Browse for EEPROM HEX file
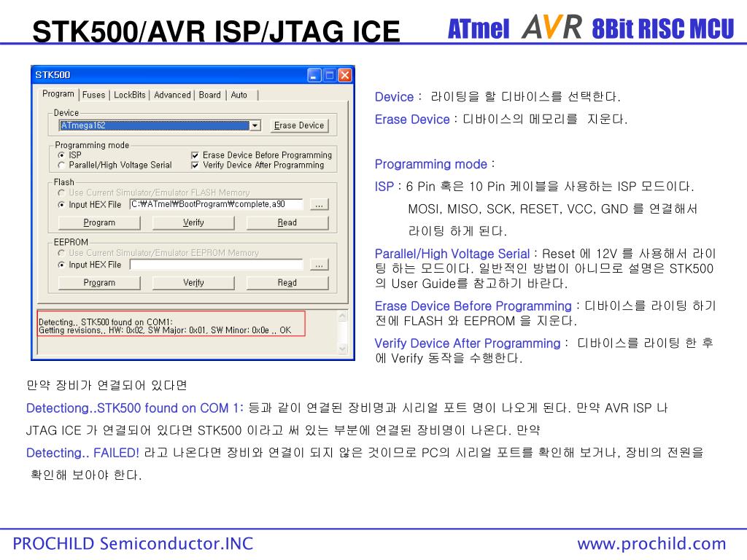 click(320, 265)
